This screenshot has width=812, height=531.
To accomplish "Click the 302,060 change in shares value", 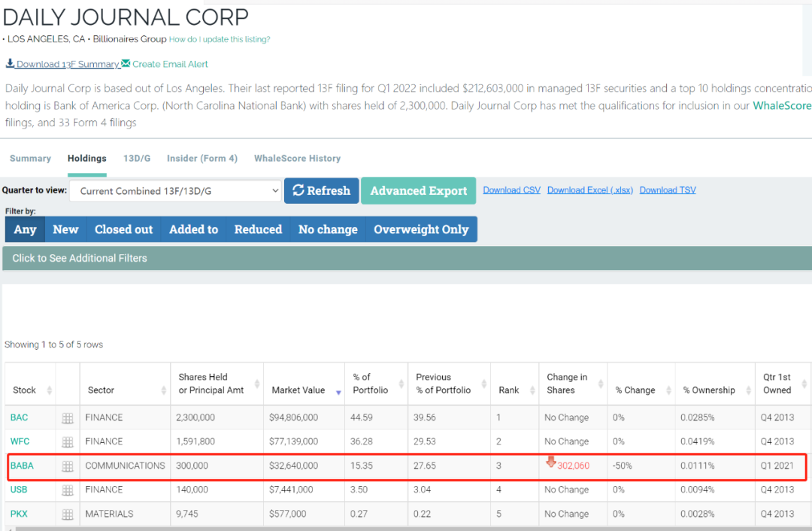I will [573, 466].
